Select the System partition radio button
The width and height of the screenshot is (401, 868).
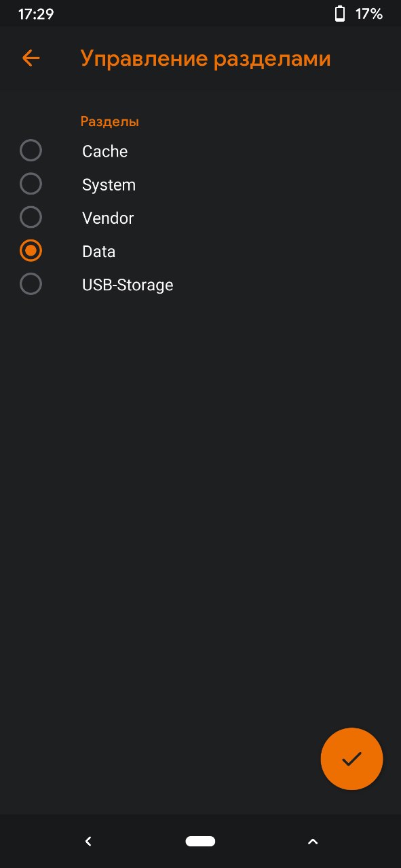(x=31, y=184)
